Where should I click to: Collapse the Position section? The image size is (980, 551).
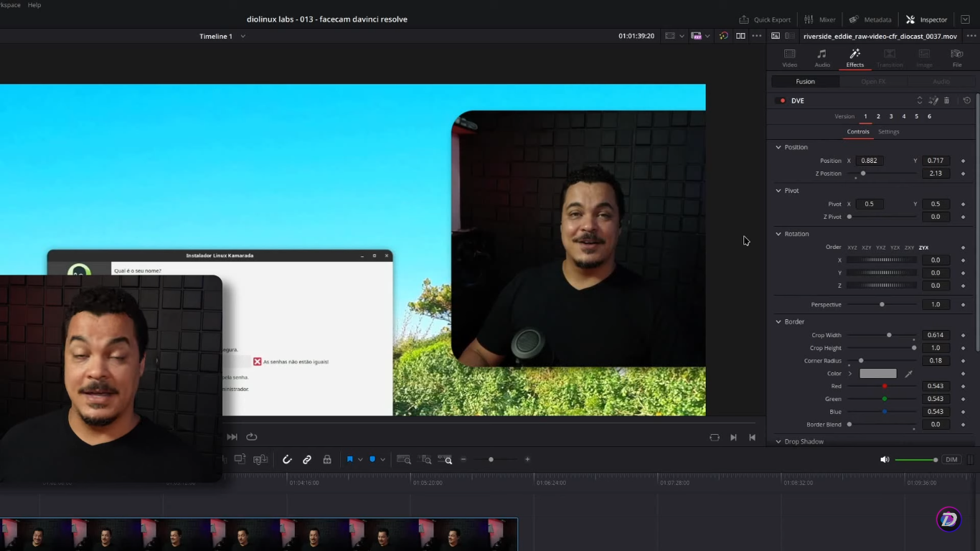pos(778,147)
